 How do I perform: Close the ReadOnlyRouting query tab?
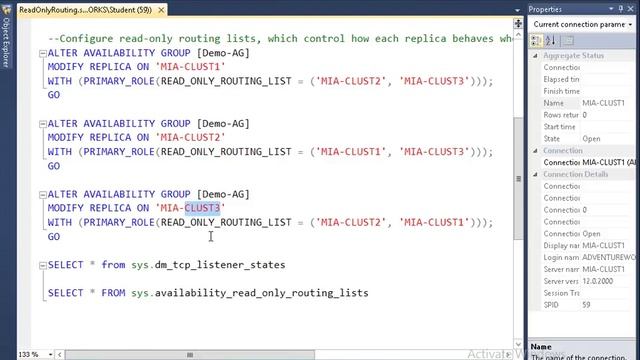[161, 10]
